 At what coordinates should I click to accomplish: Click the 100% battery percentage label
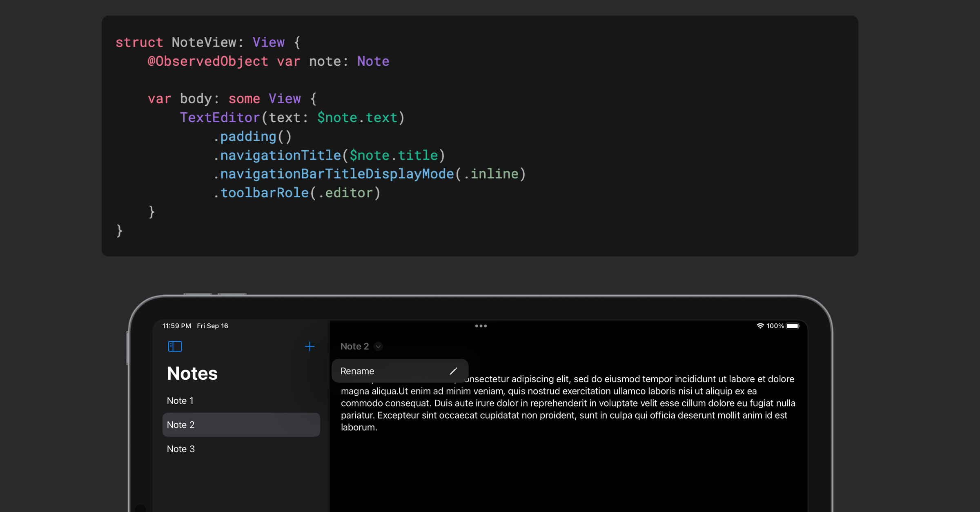[775, 325]
